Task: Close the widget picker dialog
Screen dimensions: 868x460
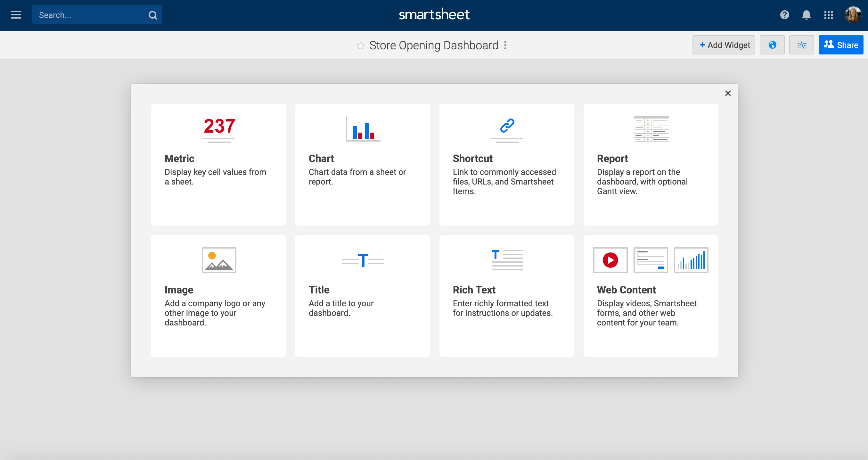Action: (728, 93)
